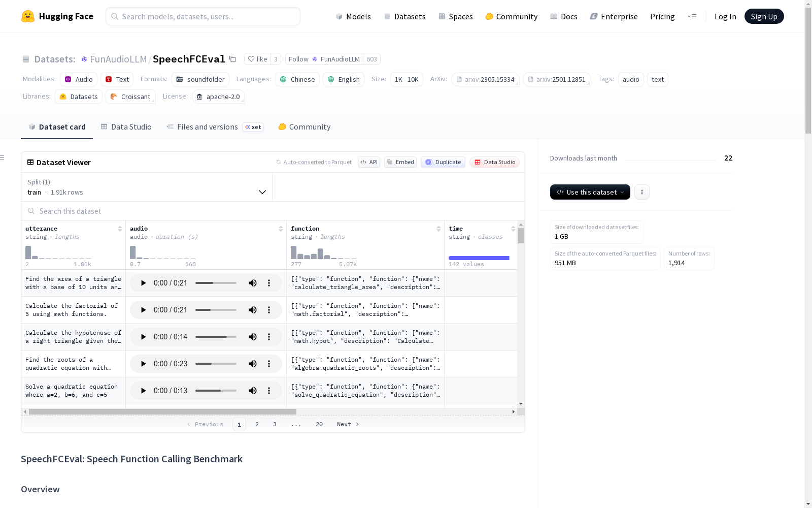This screenshot has height=508, width=812.
Task: Adjust seek slider in the triangle area audio
Action: coord(216,283)
